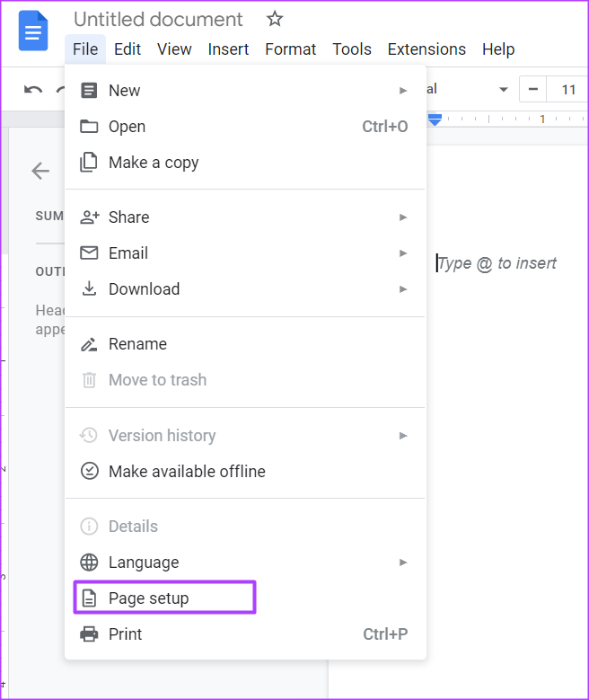Click the Rename pencil icon
Screen dimensions: 589x700
click(89, 344)
